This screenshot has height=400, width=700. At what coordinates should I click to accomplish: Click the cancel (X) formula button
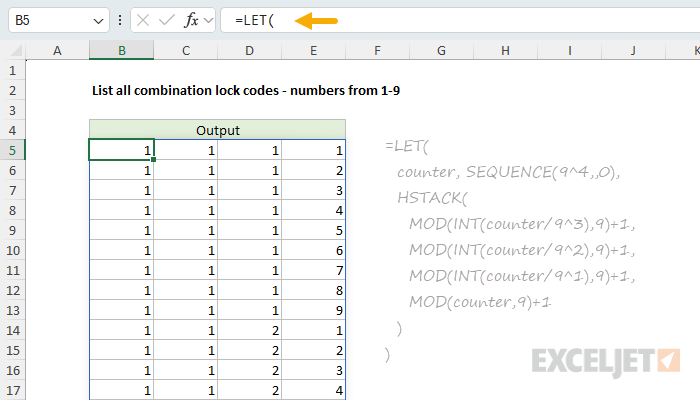[x=143, y=20]
